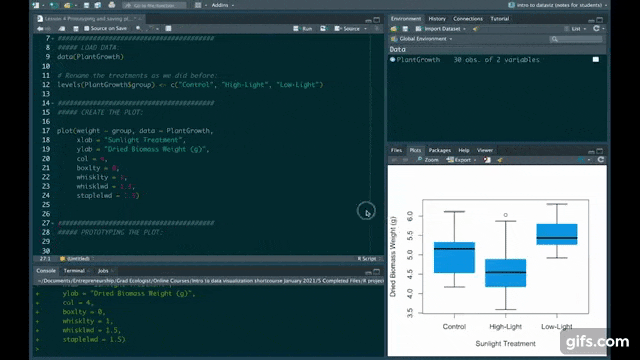
Task: Clear all plots with the broom icon
Action: pos(500,160)
